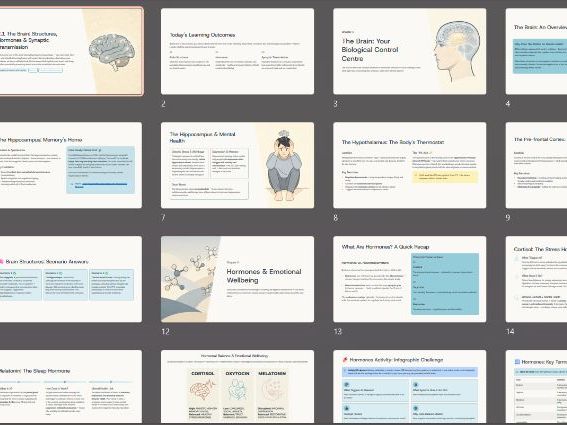Open The Pre-frontal Cortex slide thumbnail
Viewport: 567px width, 425px height.
(x=536, y=165)
